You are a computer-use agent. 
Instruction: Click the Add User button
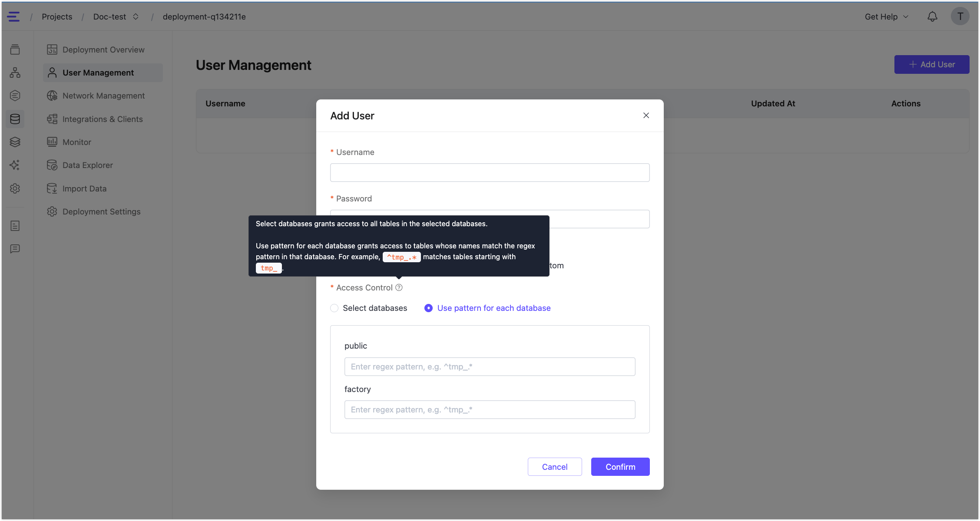pos(932,64)
